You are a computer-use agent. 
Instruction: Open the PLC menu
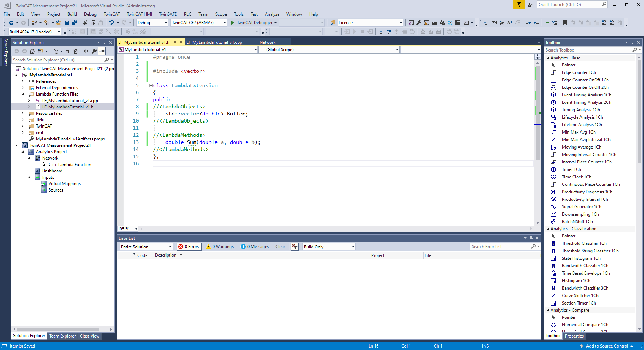187,14
